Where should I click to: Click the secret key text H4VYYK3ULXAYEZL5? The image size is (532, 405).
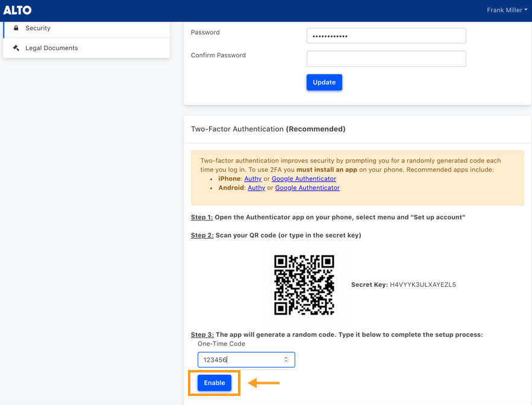423,284
